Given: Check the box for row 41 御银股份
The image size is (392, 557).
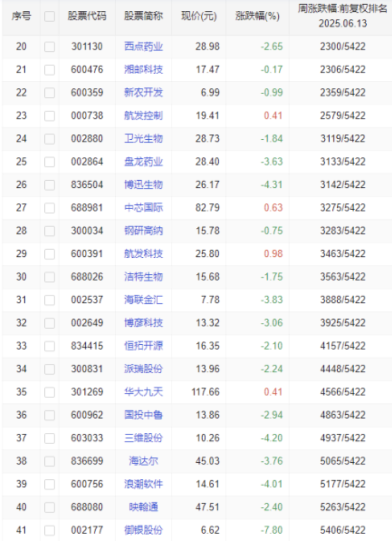Looking at the screenshot, I should click(x=50, y=531).
